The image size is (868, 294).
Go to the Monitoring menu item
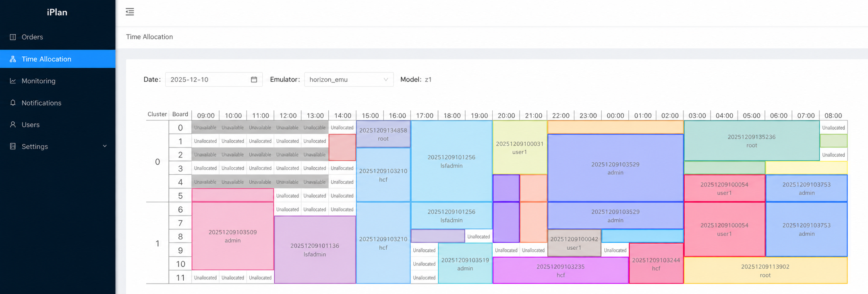[58, 81]
